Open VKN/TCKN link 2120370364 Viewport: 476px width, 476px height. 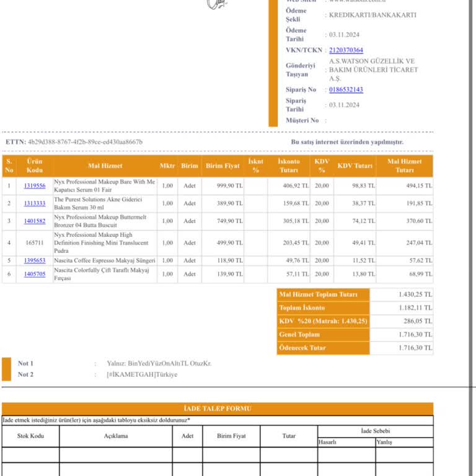[x=346, y=50]
